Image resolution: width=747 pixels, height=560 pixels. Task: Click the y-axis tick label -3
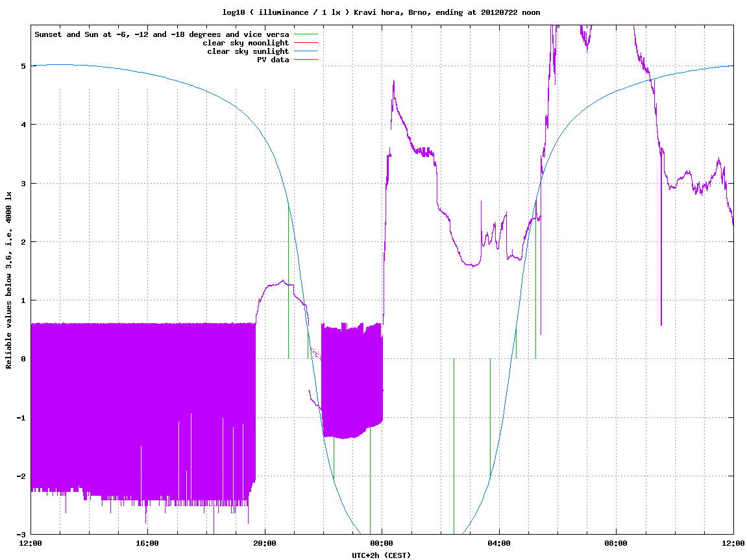[21, 535]
